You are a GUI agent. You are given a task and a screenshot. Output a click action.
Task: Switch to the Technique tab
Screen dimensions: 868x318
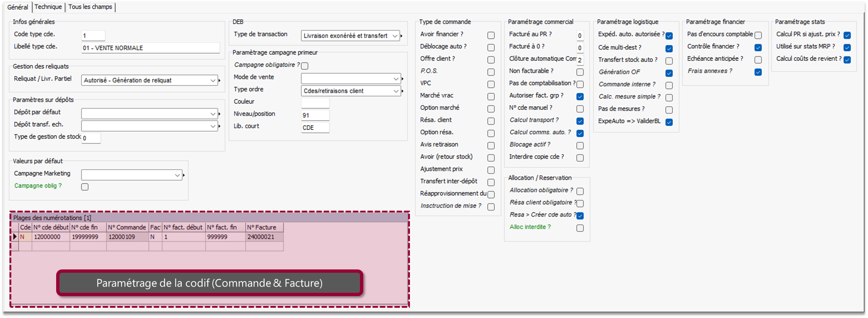48,7
